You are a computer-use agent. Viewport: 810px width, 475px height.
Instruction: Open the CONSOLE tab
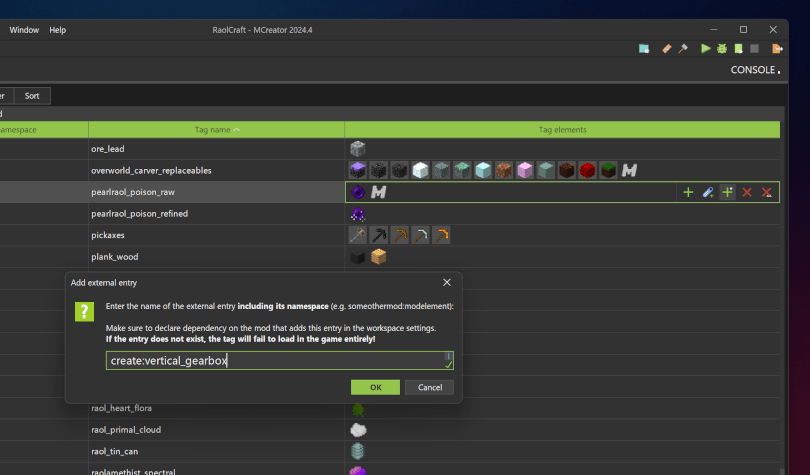753,70
